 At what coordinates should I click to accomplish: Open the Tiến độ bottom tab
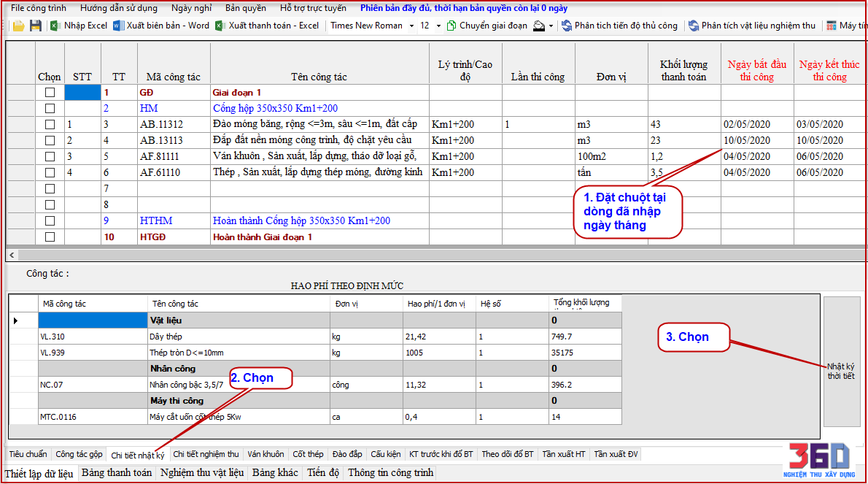tap(323, 473)
